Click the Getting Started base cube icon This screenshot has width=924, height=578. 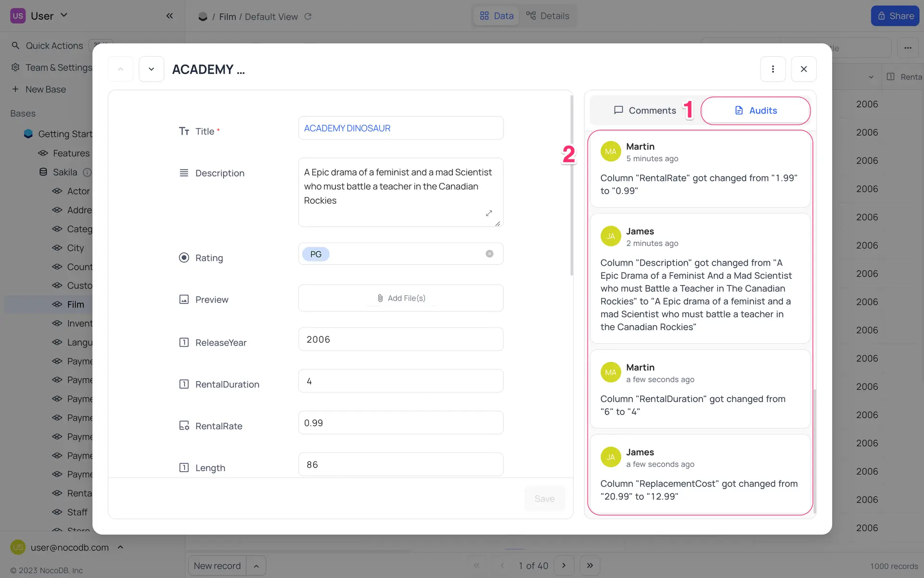coord(28,134)
